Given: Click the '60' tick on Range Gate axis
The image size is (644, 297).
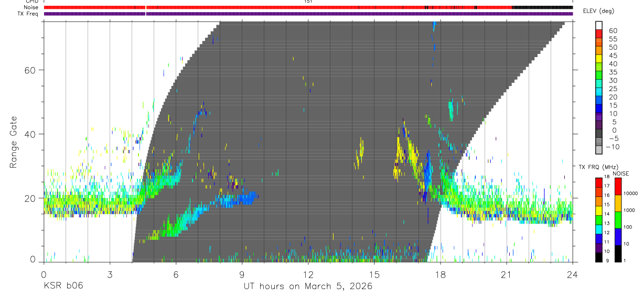Looking at the screenshot, I should point(30,70).
